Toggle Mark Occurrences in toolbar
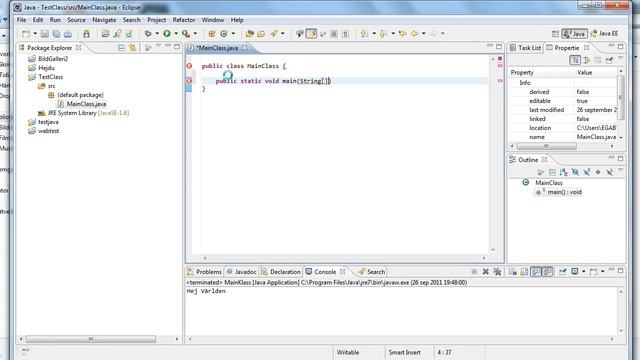640x360 pixels. click(x=311, y=34)
